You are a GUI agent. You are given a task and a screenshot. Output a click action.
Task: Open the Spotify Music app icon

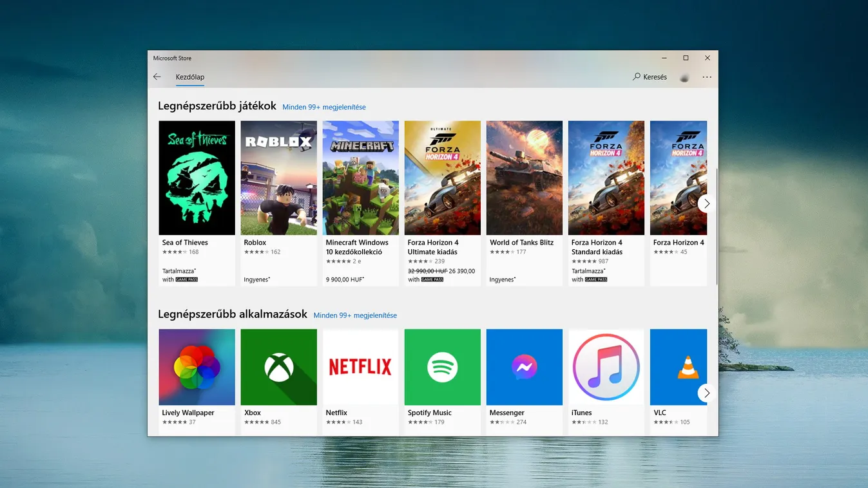click(442, 367)
